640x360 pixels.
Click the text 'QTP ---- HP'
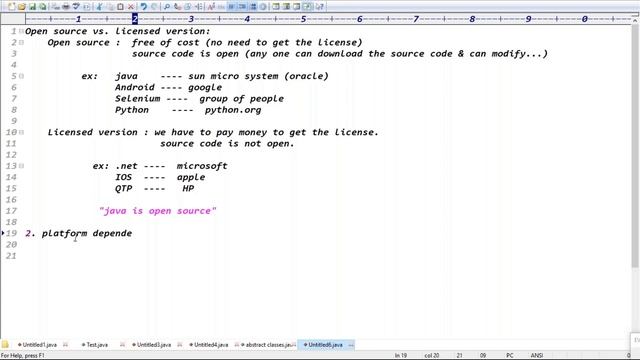coord(154,189)
